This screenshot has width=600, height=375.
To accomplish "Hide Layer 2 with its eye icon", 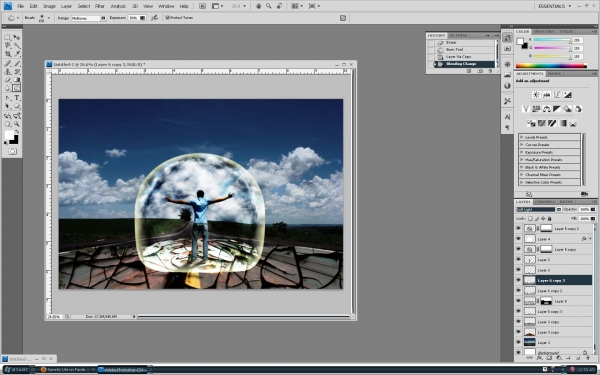I will pyautogui.click(x=518, y=259).
